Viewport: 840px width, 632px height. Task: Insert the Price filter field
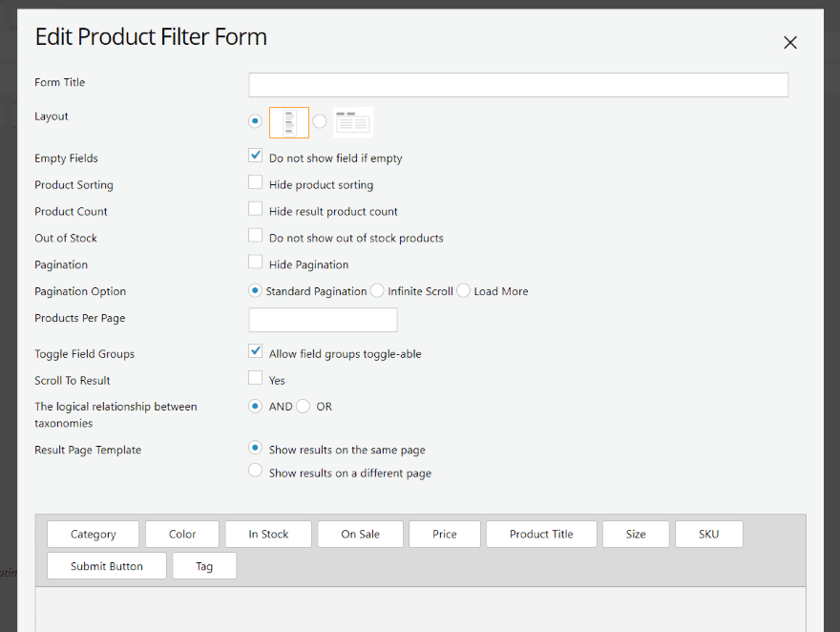click(x=444, y=534)
